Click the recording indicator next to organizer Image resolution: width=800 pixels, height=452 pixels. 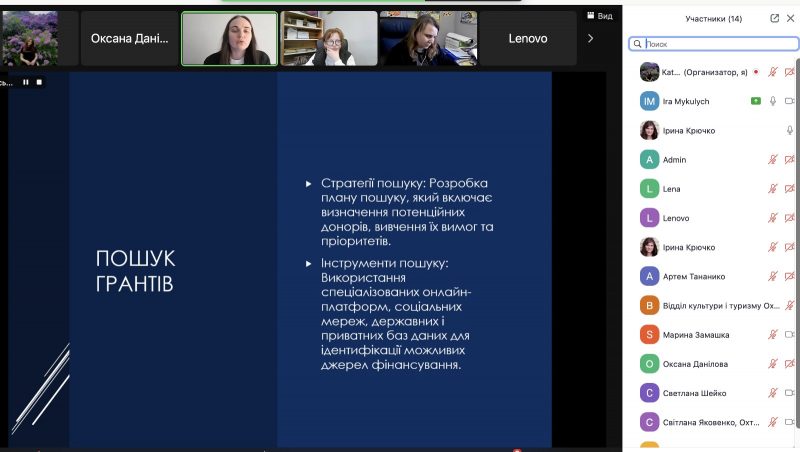click(x=756, y=72)
